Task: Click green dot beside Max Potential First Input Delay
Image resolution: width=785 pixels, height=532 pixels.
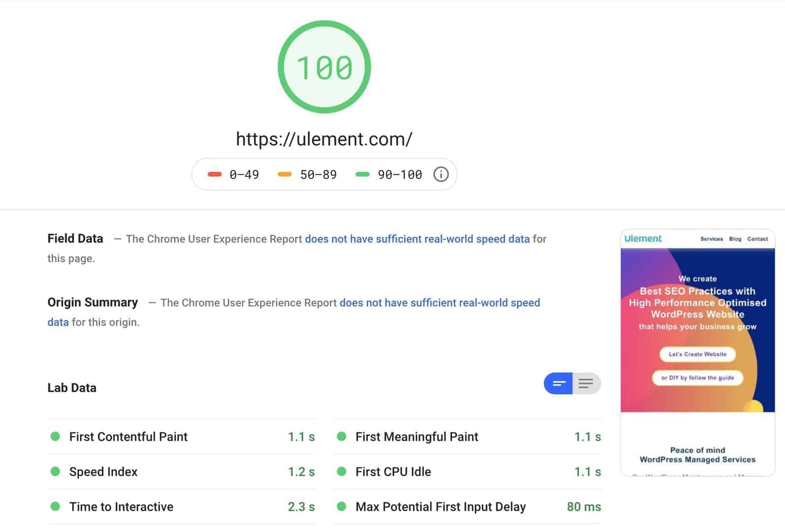Action: 341,506
